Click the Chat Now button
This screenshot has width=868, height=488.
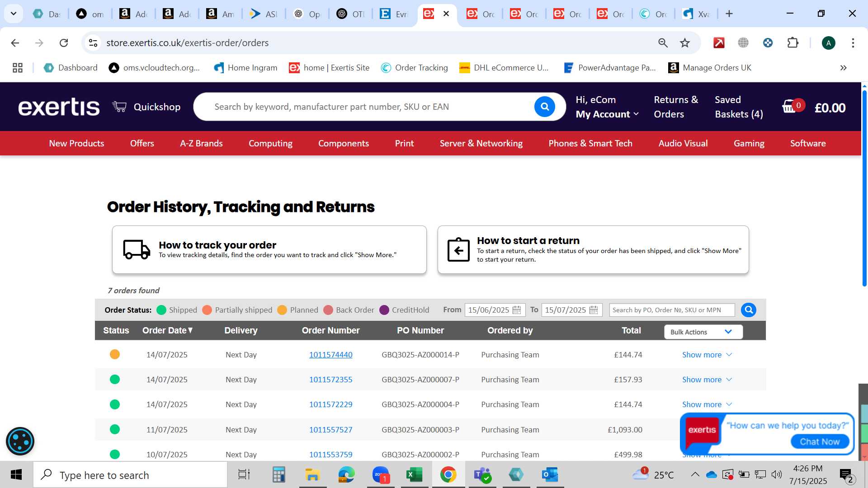coord(820,441)
